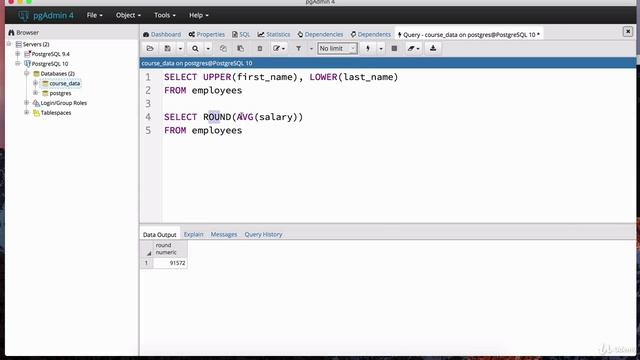Click the select-all corner of results grid

point(147,249)
